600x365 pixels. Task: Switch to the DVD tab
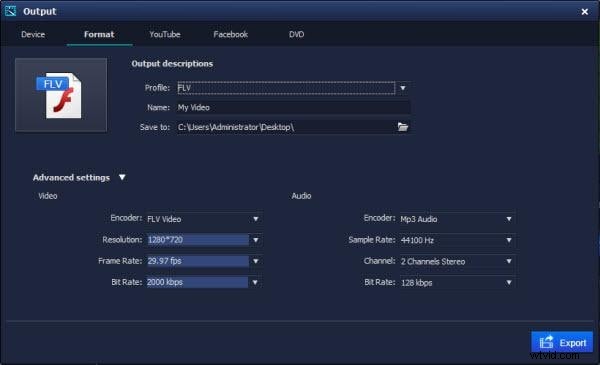click(297, 34)
